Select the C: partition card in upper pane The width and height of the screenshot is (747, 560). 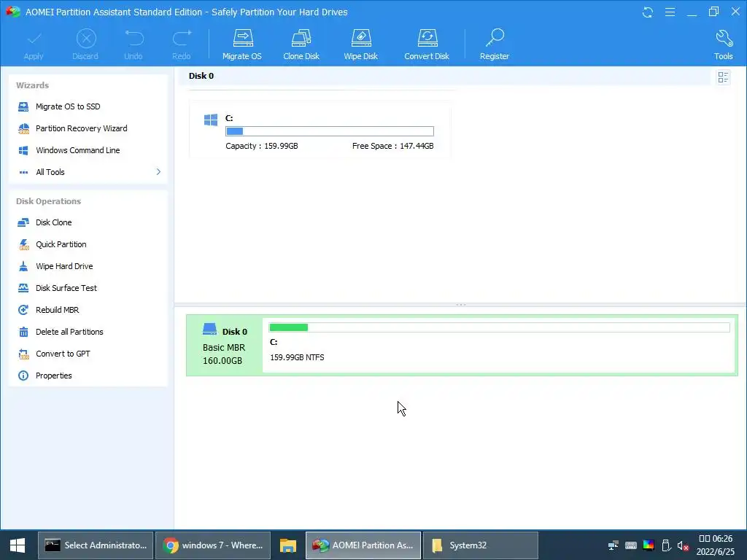320,130
